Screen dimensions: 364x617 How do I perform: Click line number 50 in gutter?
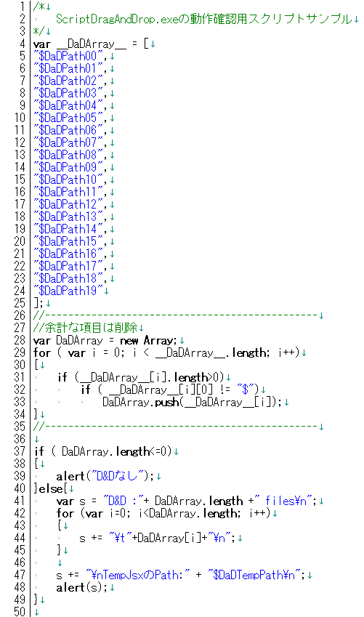20,611
